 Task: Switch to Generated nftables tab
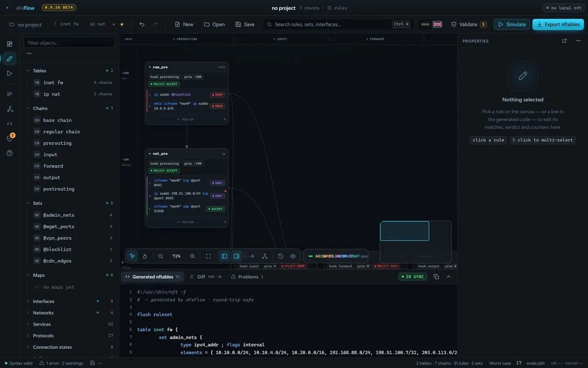(x=153, y=277)
